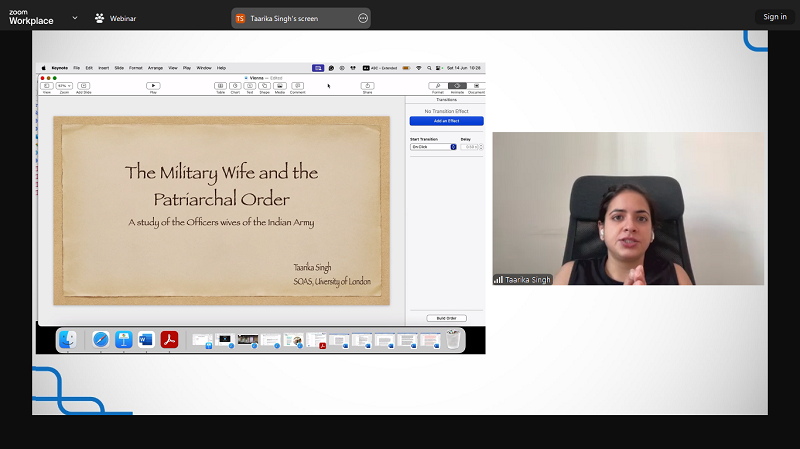Open the Slide menu in menu bar
The width and height of the screenshot is (800, 449).
coord(119,67)
